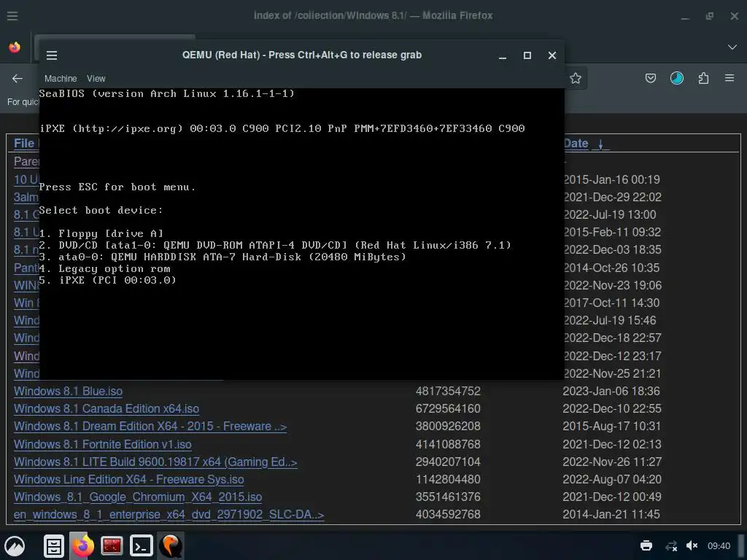The height and width of the screenshot is (560, 747).
Task: Open the red application icon in taskbar
Action: pos(112,546)
